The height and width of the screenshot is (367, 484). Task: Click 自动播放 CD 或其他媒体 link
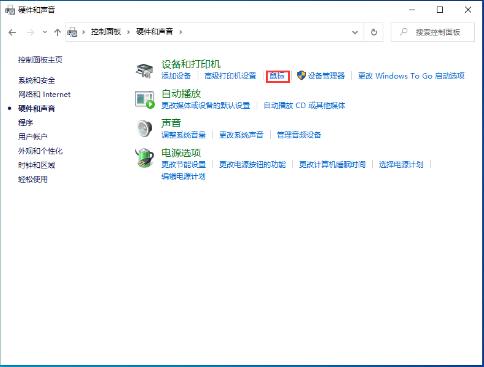304,106
